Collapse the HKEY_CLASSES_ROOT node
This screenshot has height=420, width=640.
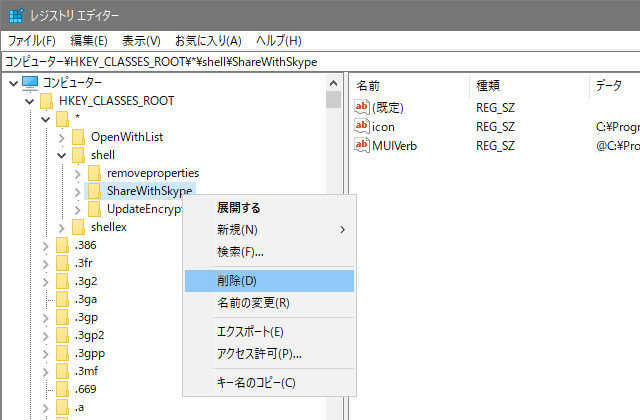(29, 100)
